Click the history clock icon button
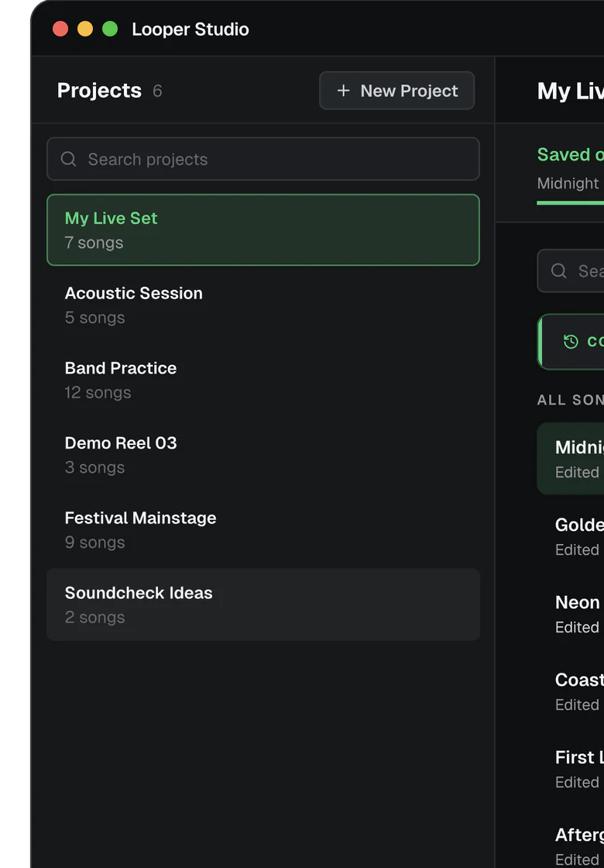 click(571, 342)
